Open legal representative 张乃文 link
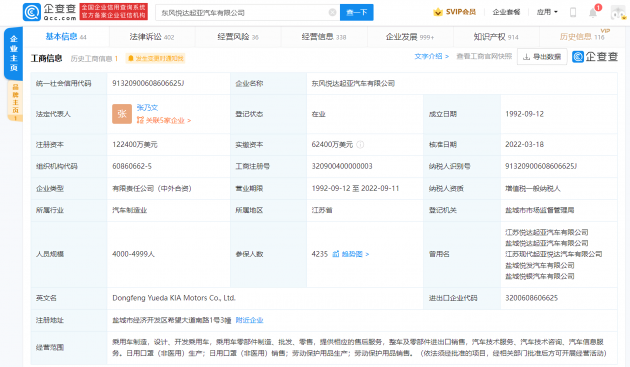Screen dimensions: 630x367 pos(147,108)
